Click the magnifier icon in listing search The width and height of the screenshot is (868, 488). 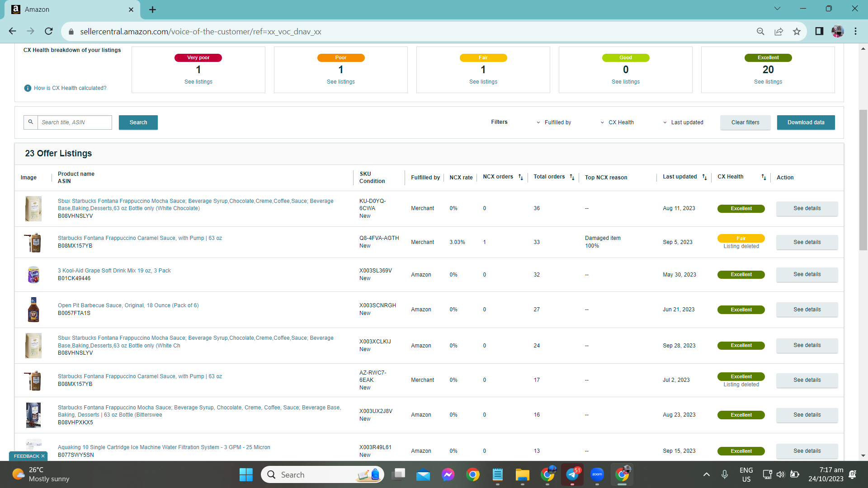coord(31,122)
